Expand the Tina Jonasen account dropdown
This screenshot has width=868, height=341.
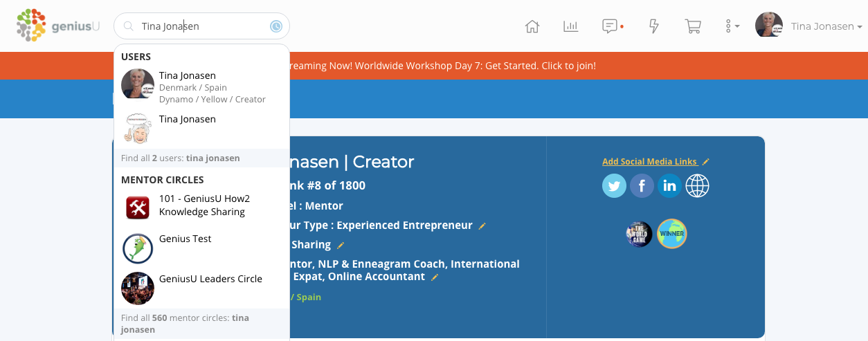pos(808,26)
